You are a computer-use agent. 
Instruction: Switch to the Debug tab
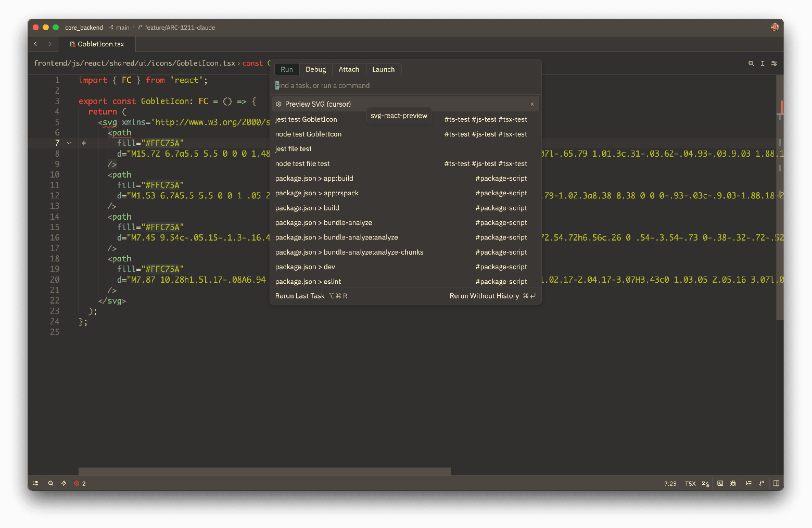pos(315,69)
